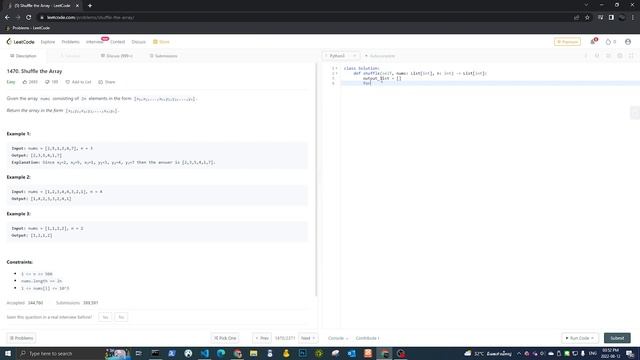Click the browser reload icon
This screenshot has width=640, height=360.
(29, 17)
